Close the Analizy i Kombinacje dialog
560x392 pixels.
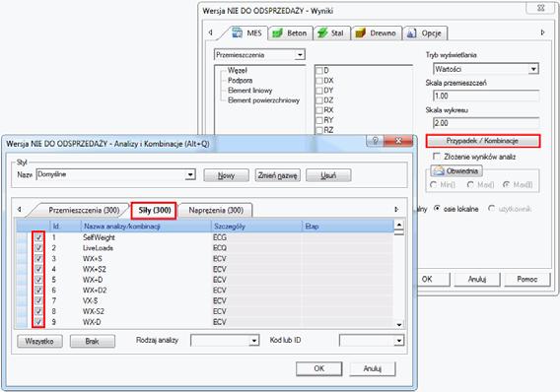click(x=398, y=141)
